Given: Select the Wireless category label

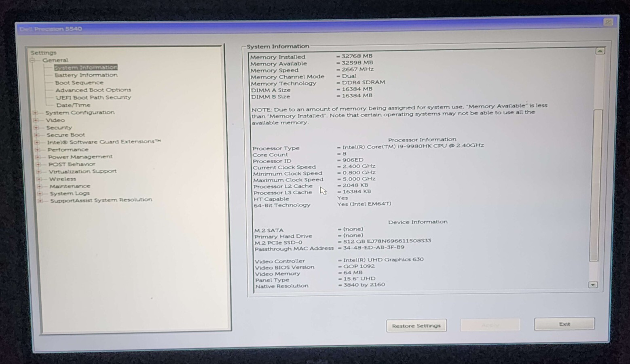Looking at the screenshot, I should pos(63,179).
